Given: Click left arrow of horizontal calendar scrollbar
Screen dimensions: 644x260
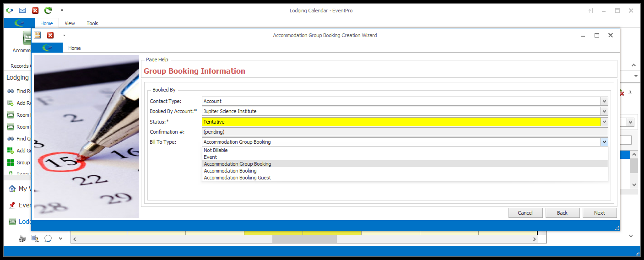Looking at the screenshot, I should pos(75,239).
